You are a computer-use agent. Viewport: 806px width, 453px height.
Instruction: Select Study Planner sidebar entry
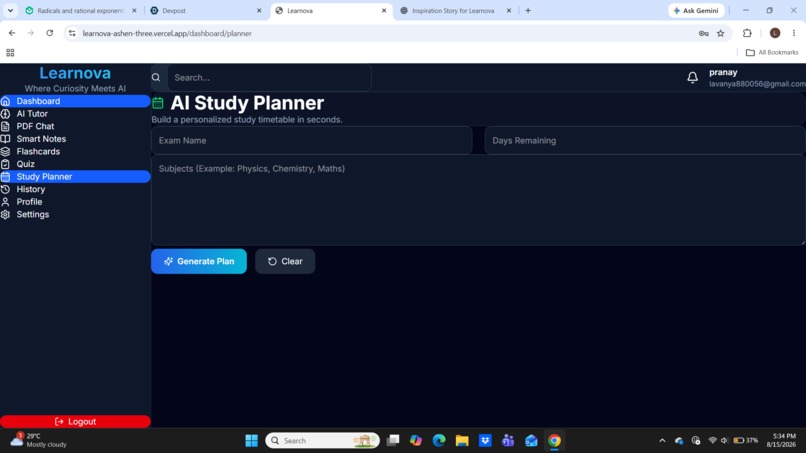[x=75, y=177]
